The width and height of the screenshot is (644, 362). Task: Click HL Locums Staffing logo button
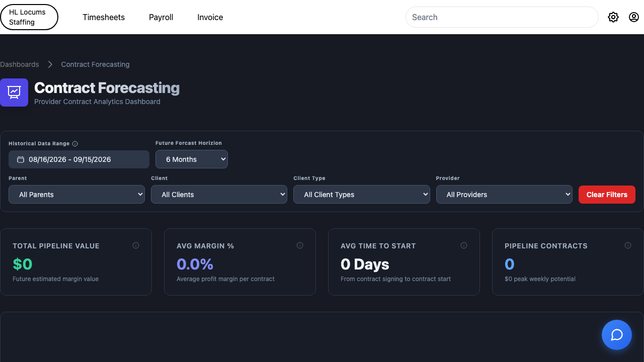point(29,17)
